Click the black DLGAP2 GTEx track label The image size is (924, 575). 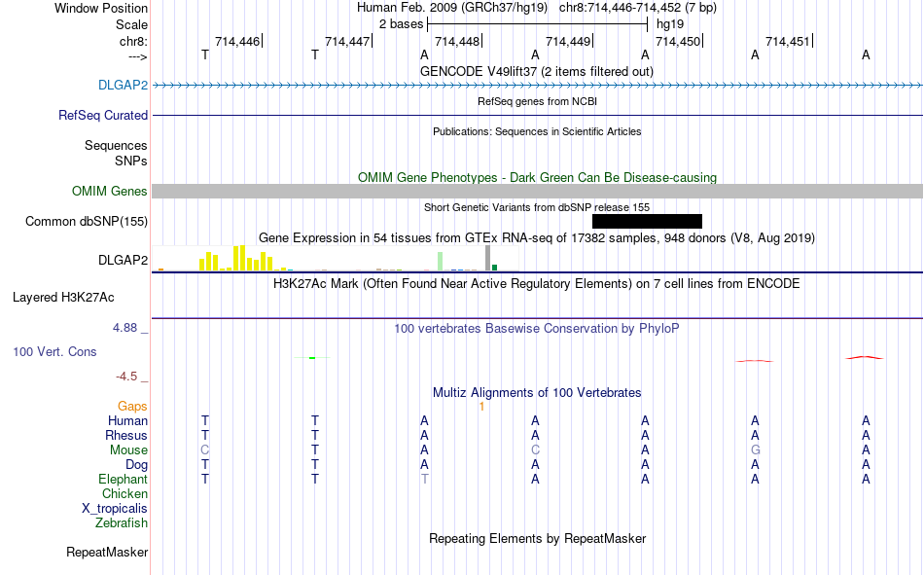click(123, 260)
